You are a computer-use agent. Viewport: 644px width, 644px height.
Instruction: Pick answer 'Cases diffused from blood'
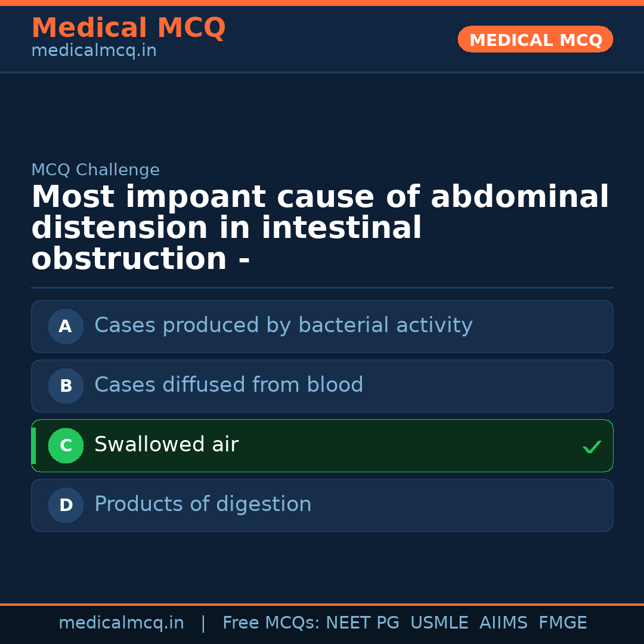click(228, 385)
